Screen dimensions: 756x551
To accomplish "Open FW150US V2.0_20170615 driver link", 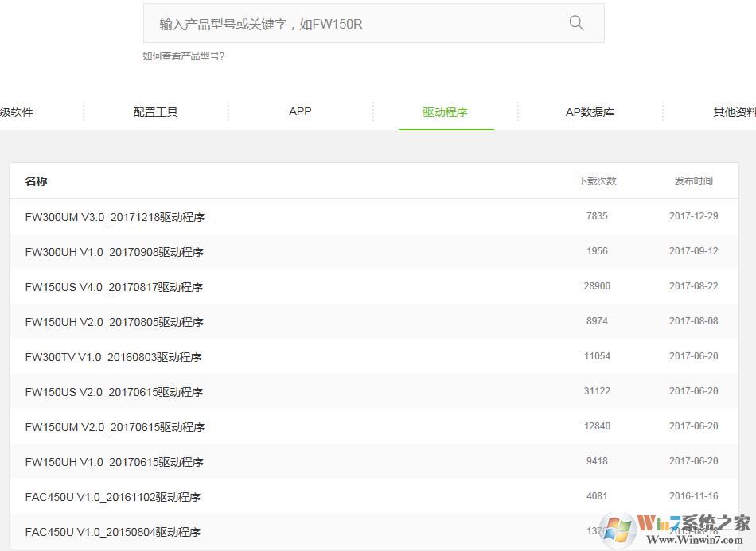I will coord(114,392).
